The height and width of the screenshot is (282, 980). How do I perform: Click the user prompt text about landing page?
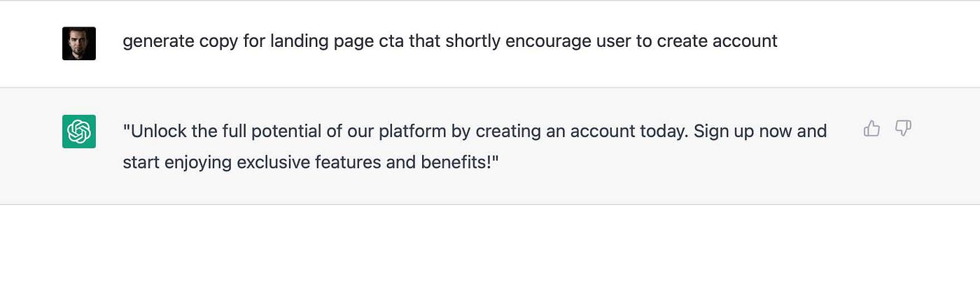450,41
